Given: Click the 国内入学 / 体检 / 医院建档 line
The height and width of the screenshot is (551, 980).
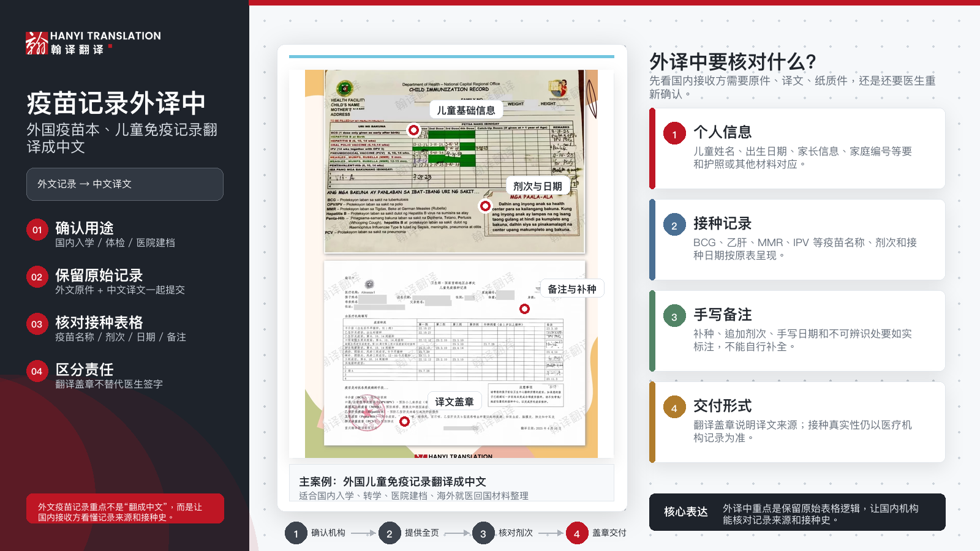Looking at the screenshot, I should tap(115, 243).
